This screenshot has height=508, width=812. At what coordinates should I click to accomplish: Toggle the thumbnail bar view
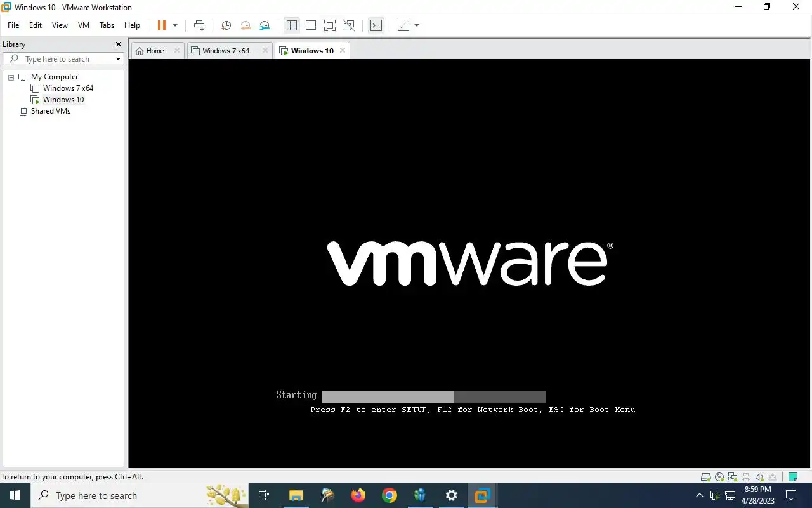coord(311,25)
